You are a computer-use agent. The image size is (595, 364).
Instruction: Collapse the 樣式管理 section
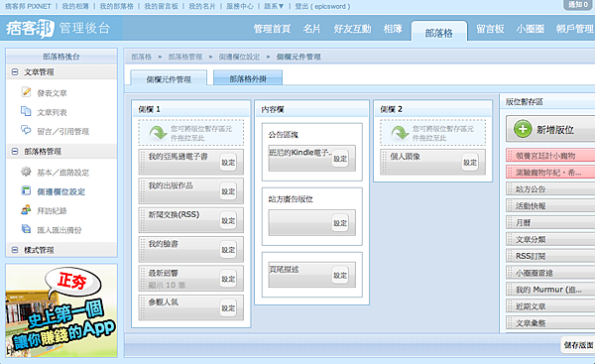[x=15, y=250]
